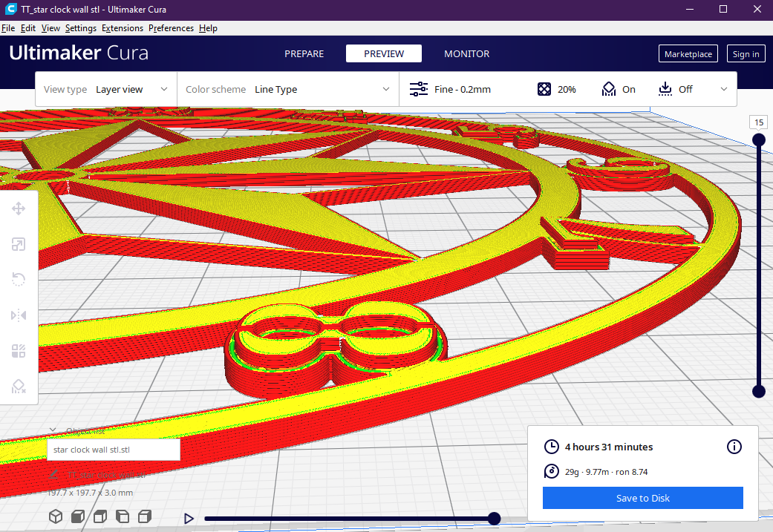773x532 pixels.
Task: Expand the print settings panel chevron
Action: point(724,89)
